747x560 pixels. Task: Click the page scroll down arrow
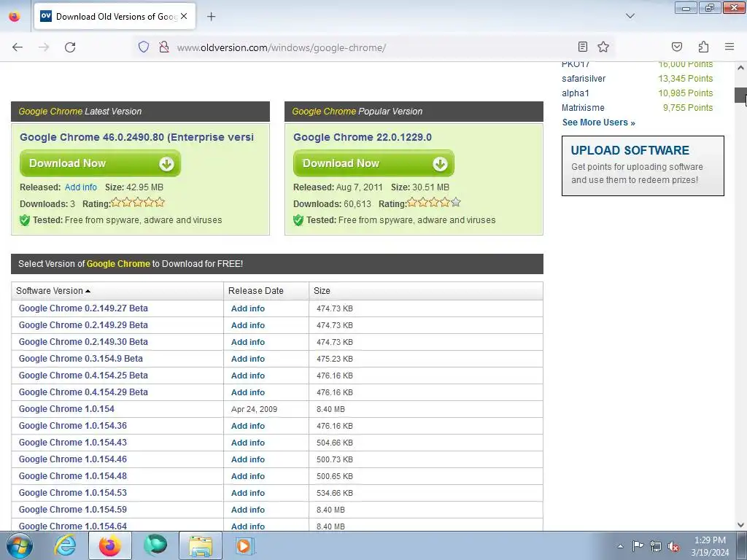[x=740, y=525]
